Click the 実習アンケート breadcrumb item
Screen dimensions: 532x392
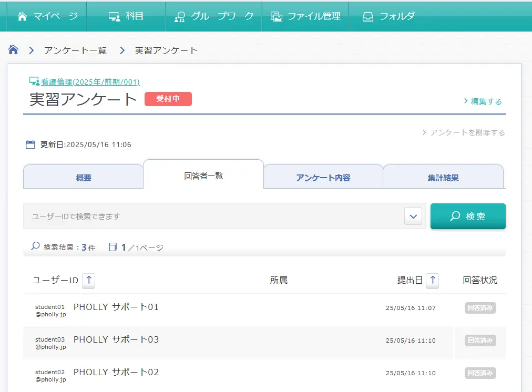point(166,50)
